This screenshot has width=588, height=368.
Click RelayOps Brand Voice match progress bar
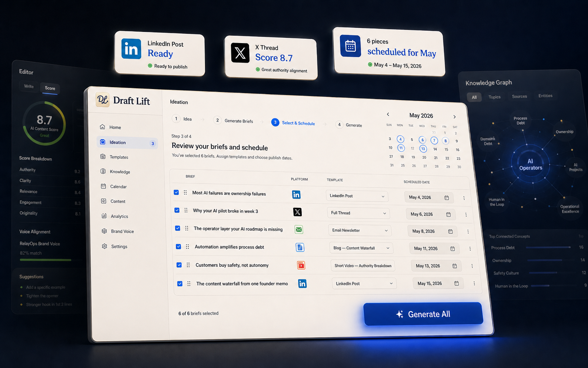[46, 260]
